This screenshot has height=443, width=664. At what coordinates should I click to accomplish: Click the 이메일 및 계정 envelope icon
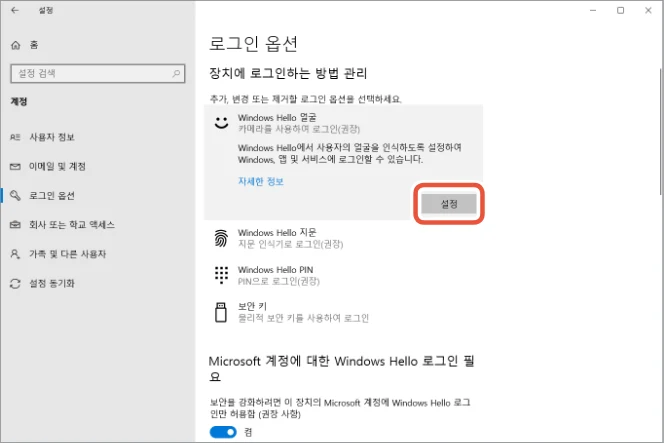(x=15, y=166)
